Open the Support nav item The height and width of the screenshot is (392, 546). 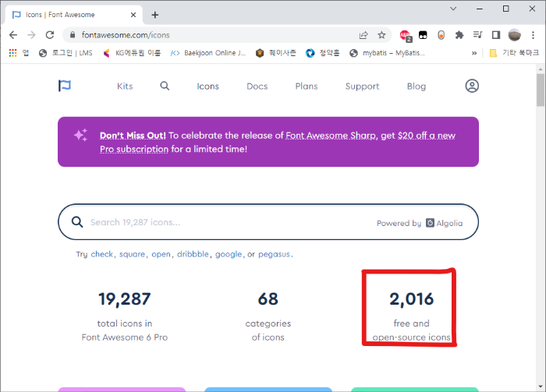coord(362,87)
